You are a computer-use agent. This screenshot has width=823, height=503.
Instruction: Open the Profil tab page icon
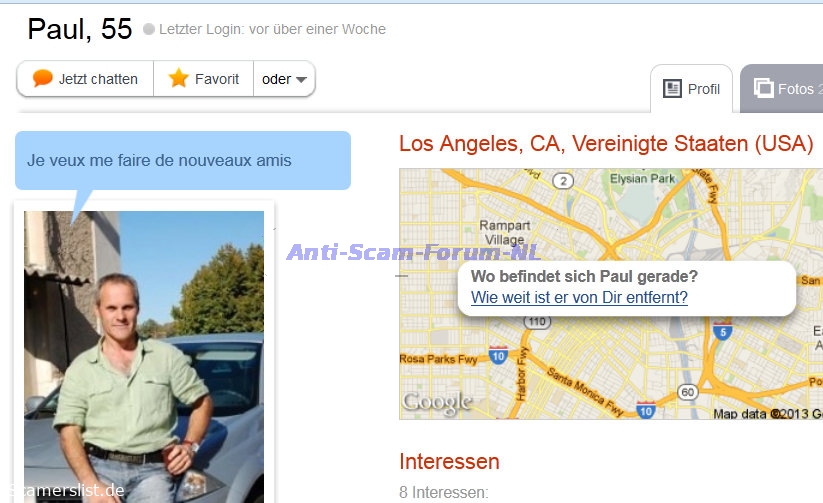click(x=672, y=89)
